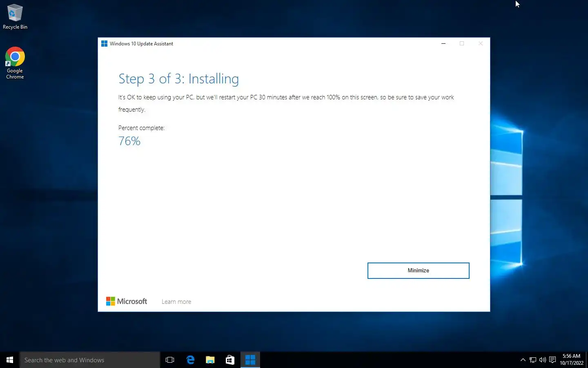Click the Show desktop strip beside the clock

(587, 360)
